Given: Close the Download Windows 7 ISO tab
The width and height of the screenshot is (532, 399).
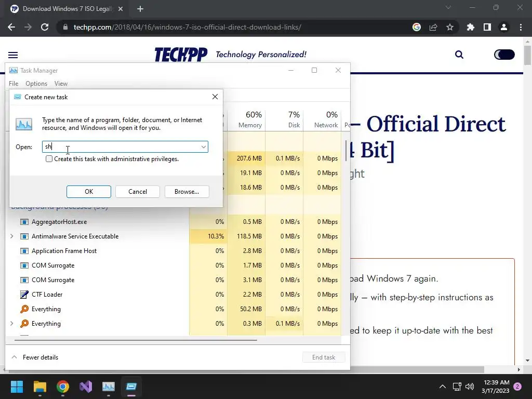Looking at the screenshot, I should coord(121,9).
